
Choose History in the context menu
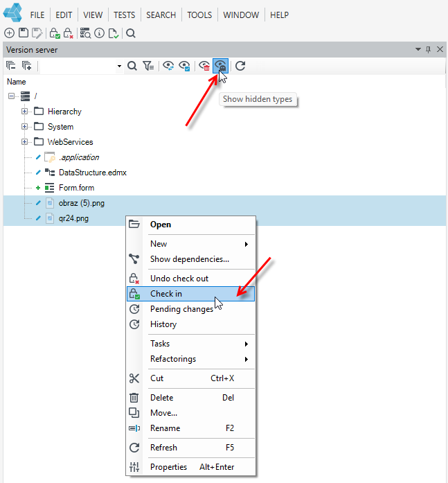pyautogui.click(x=191, y=324)
